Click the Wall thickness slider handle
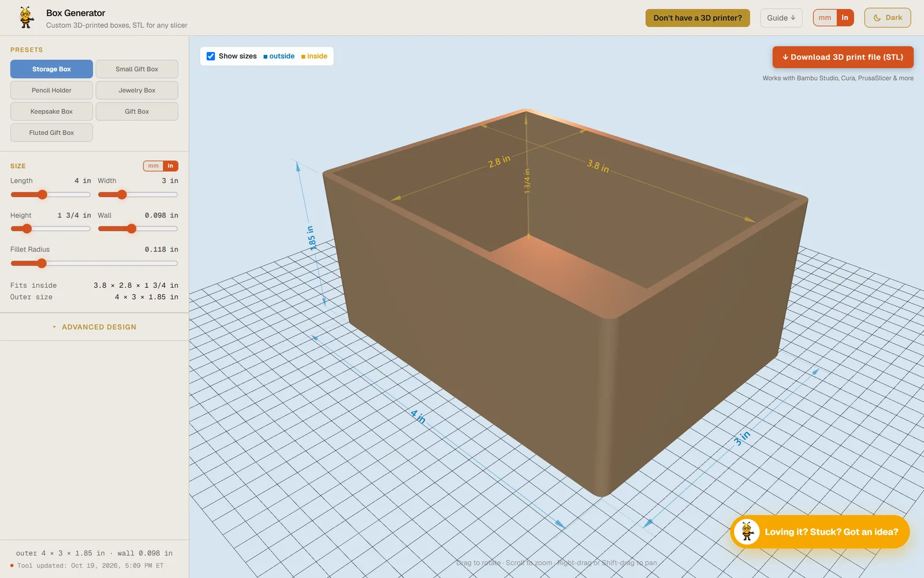The width and height of the screenshot is (924, 578). [132, 229]
